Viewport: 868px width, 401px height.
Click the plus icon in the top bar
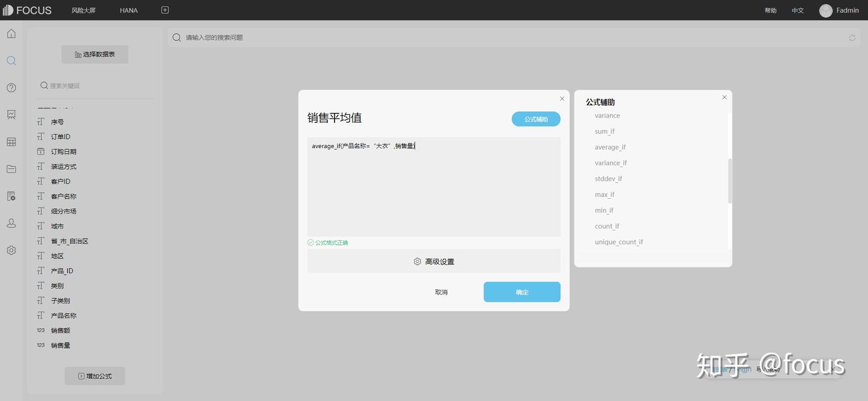(165, 10)
